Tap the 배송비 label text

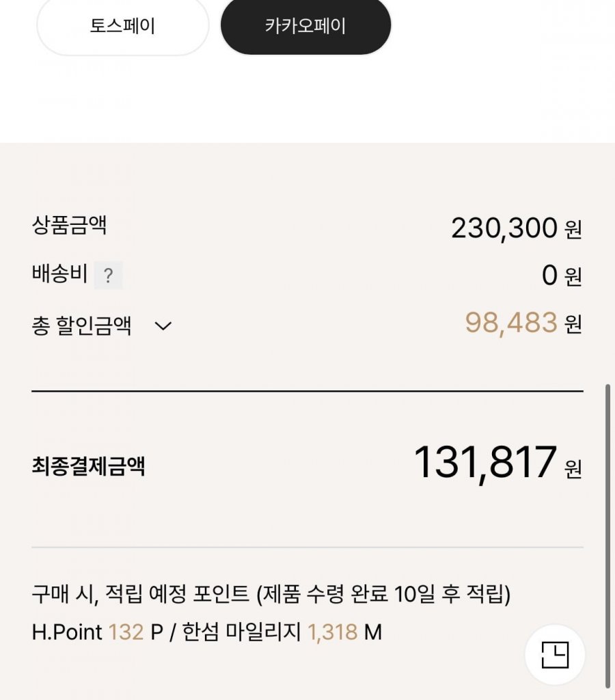(59, 275)
